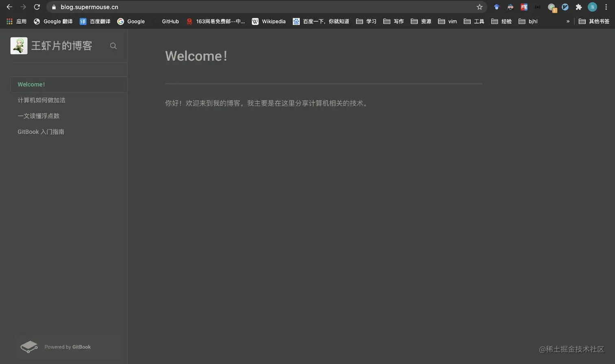Click the Powered by GitBook link
Image resolution: width=615 pixels, height=364 pixels.
point(68,347)
